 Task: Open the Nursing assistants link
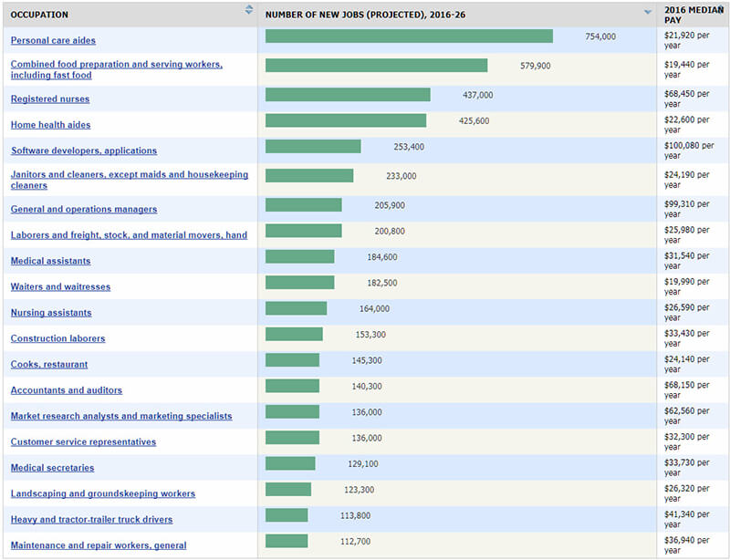point(51,312)
